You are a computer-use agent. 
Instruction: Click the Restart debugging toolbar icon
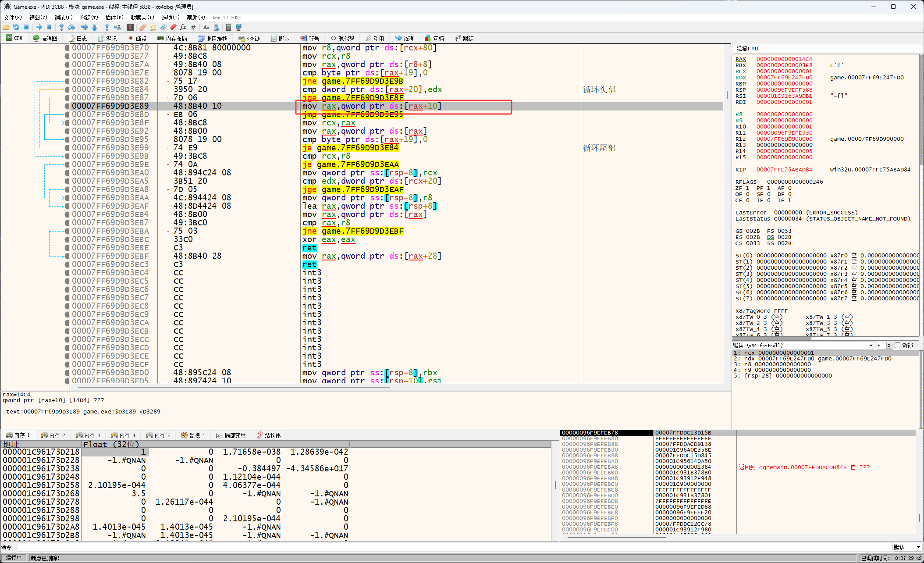click(16, 27)
